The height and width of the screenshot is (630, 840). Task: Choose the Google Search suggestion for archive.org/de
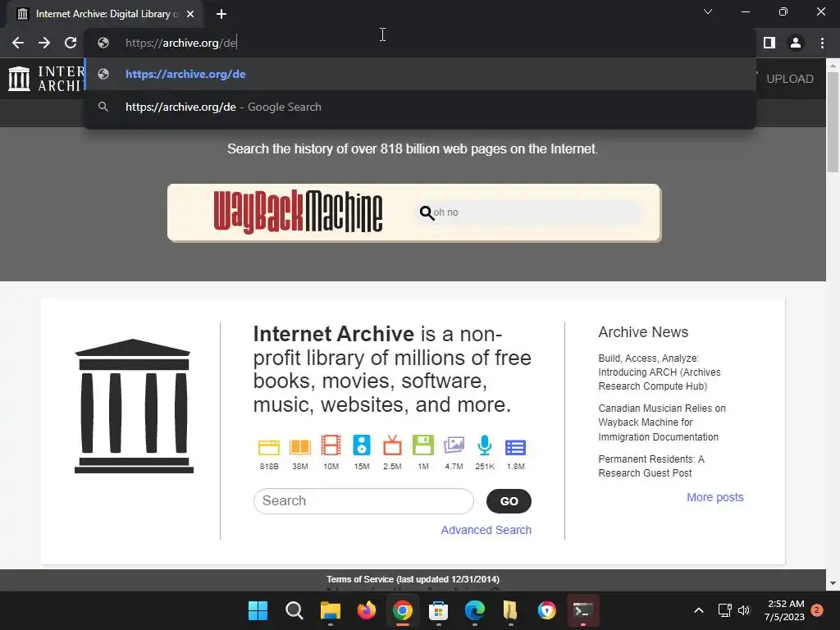(420, 107)
